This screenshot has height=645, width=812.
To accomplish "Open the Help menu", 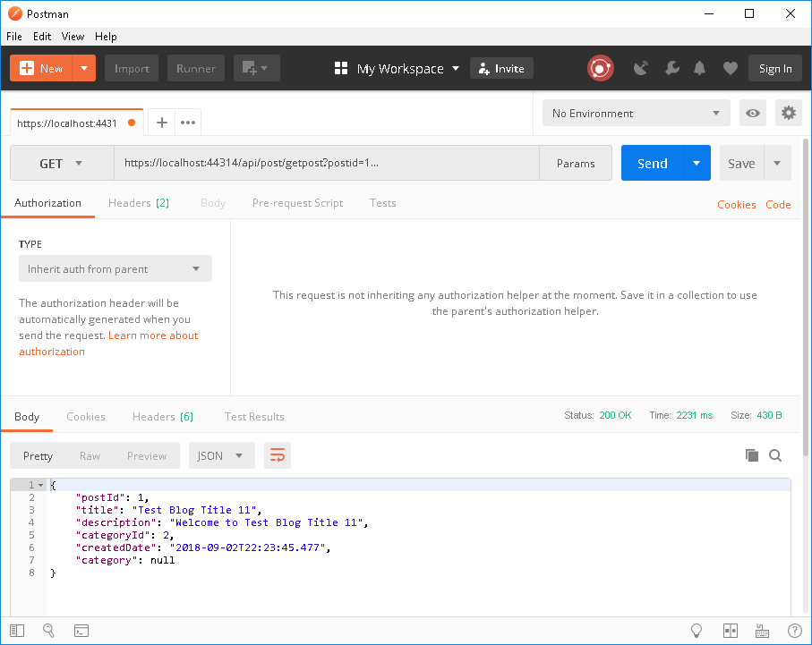I will tap(106, 37).
